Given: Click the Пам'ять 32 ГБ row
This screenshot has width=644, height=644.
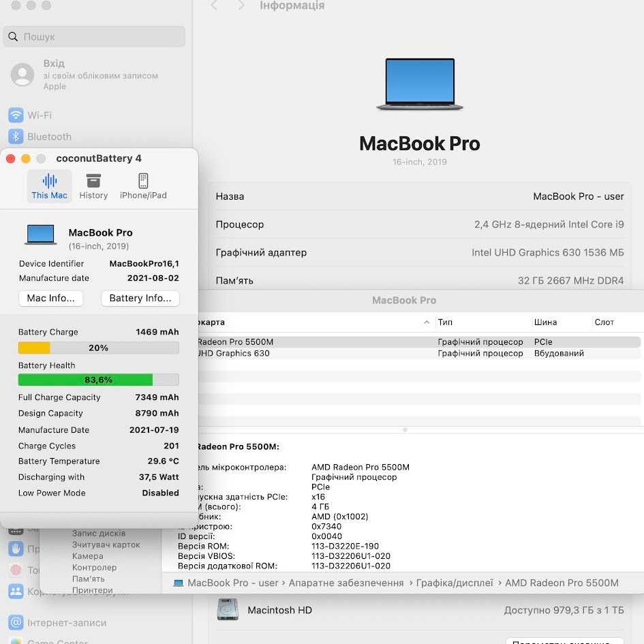Looking at the screenshot, I should tap(420, 280).
